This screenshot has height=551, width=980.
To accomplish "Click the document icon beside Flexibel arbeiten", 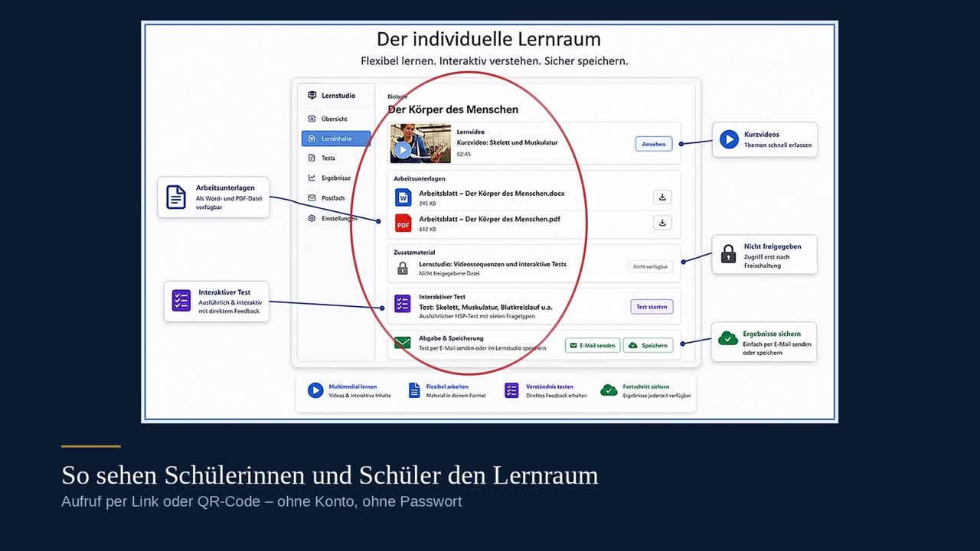I will [x=414, y=390].
